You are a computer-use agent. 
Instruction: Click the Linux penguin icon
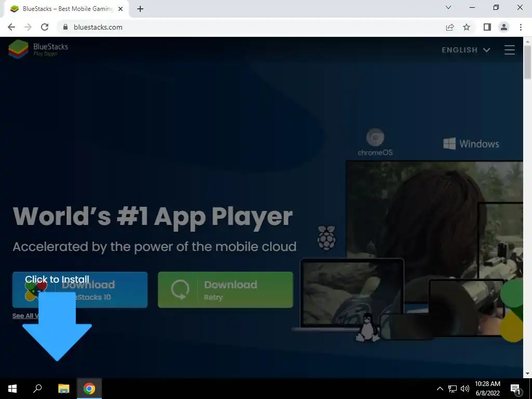(x=368, y=327)
